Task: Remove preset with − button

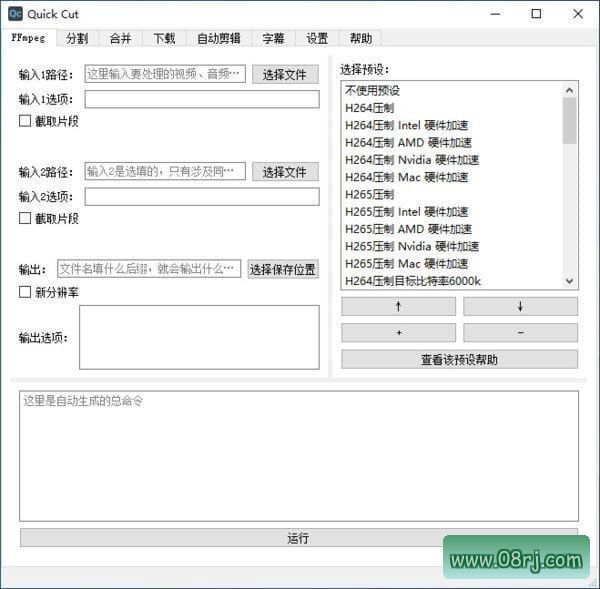Action: (x=520, y=333)
